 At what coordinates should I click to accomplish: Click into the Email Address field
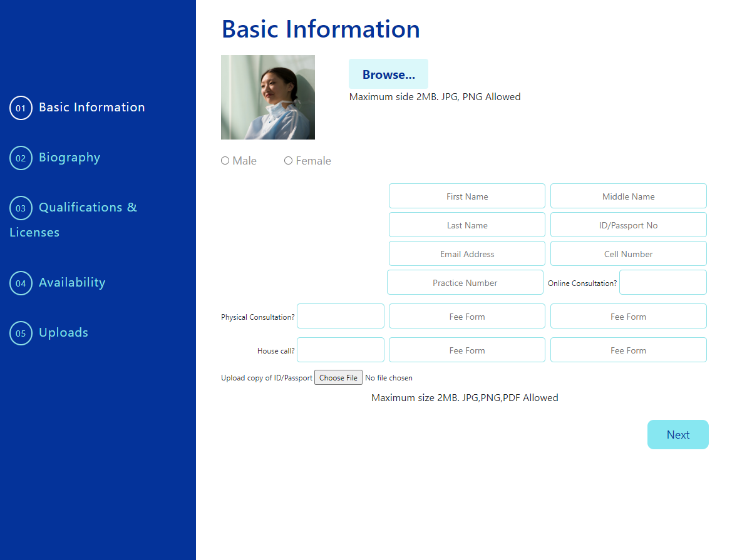coord(466,253)
